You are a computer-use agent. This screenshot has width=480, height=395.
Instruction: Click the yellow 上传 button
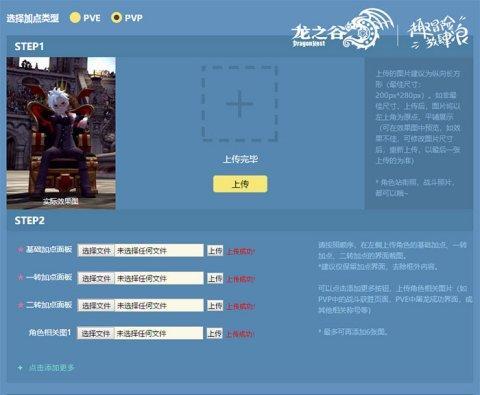(x=240, y=184)
